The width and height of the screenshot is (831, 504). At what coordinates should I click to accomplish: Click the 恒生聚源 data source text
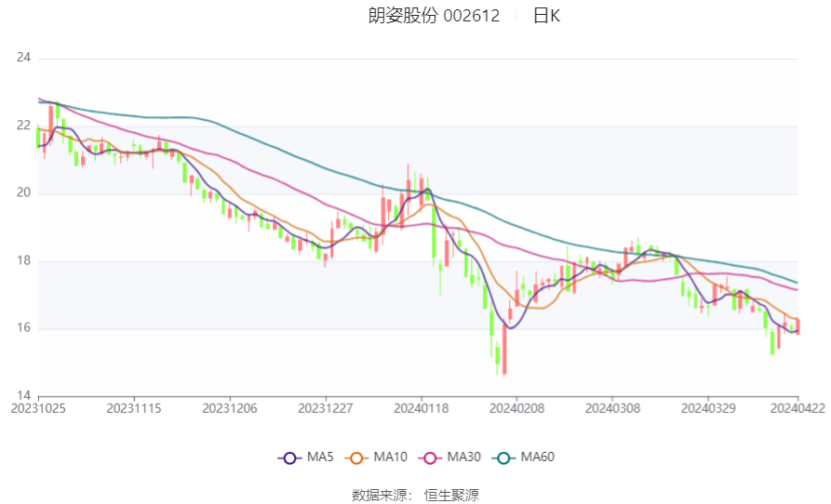click(x=451, y=496)
